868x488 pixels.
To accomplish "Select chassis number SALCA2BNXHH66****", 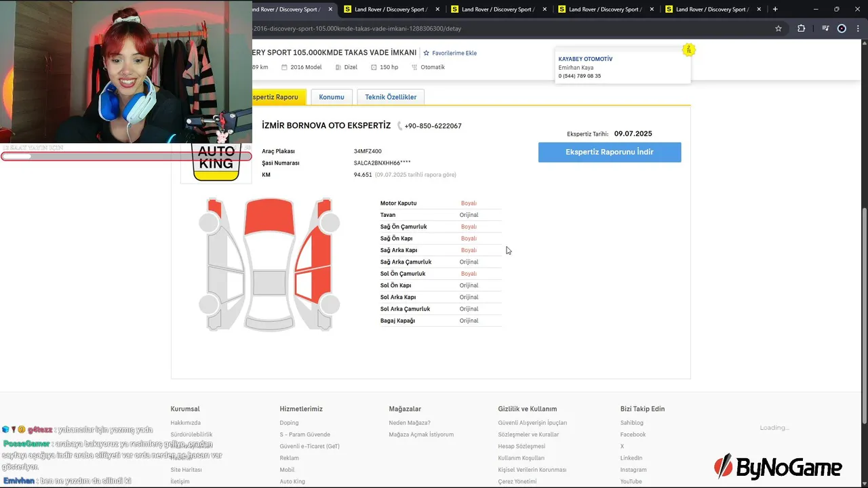I will [x=382, y=163].
